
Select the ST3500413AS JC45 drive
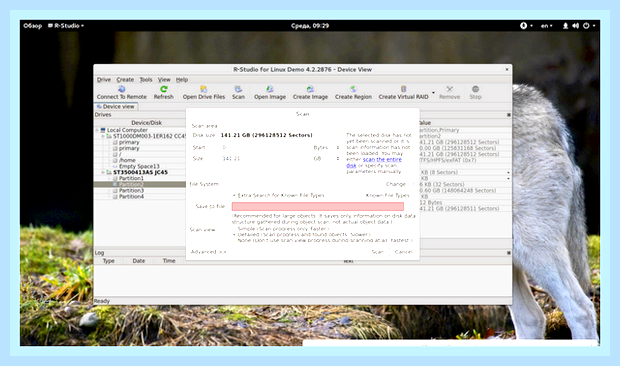(140, 172)
